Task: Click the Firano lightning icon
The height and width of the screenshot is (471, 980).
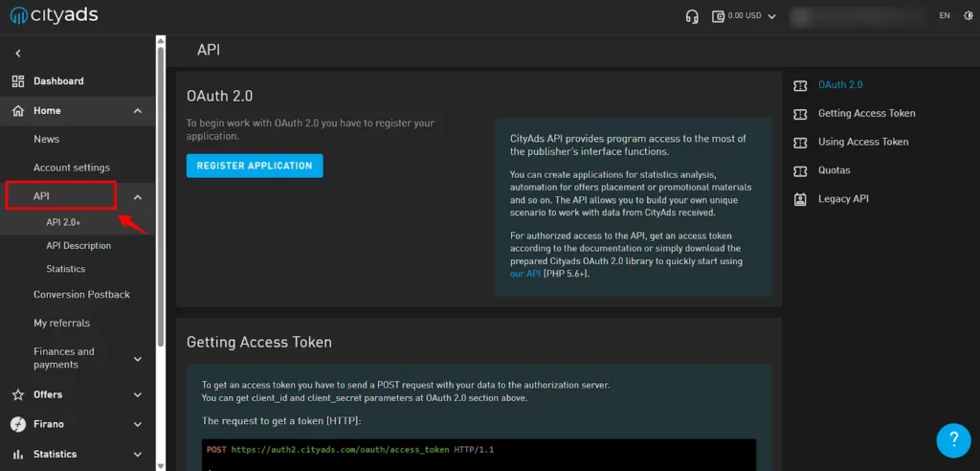Action: (x=18, y=424)
